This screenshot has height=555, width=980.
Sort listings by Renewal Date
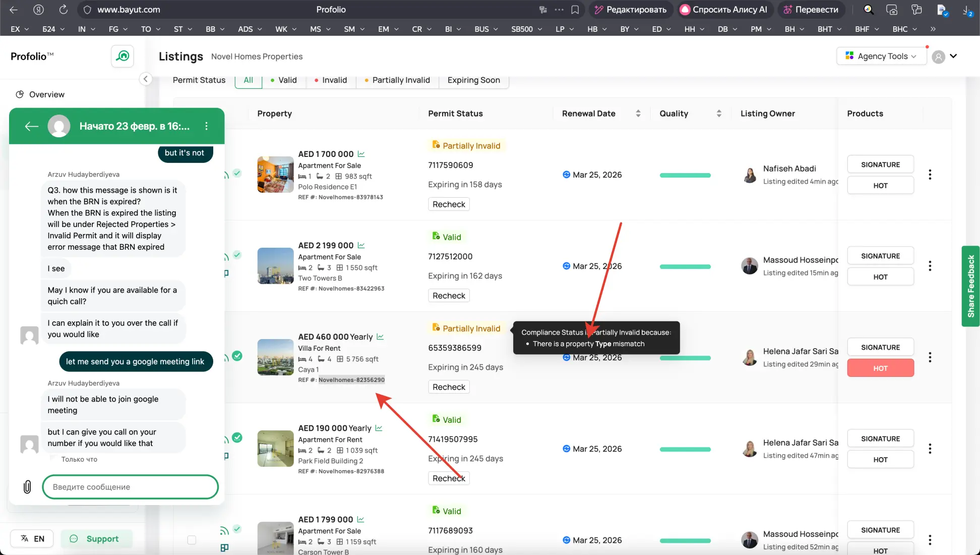pyautogui.click(x=638, y=114)
